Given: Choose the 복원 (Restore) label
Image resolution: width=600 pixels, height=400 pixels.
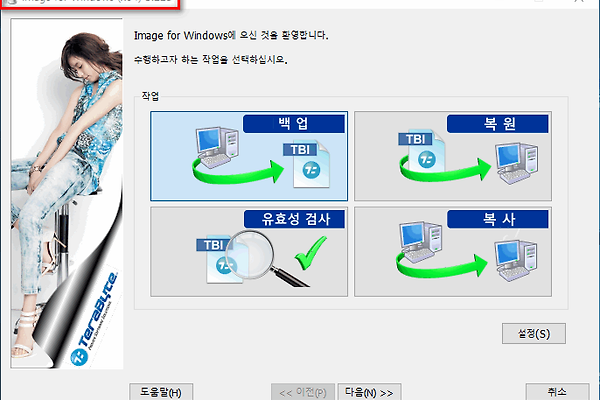Looking at the screenshot, I should click(x=498, y=124).
